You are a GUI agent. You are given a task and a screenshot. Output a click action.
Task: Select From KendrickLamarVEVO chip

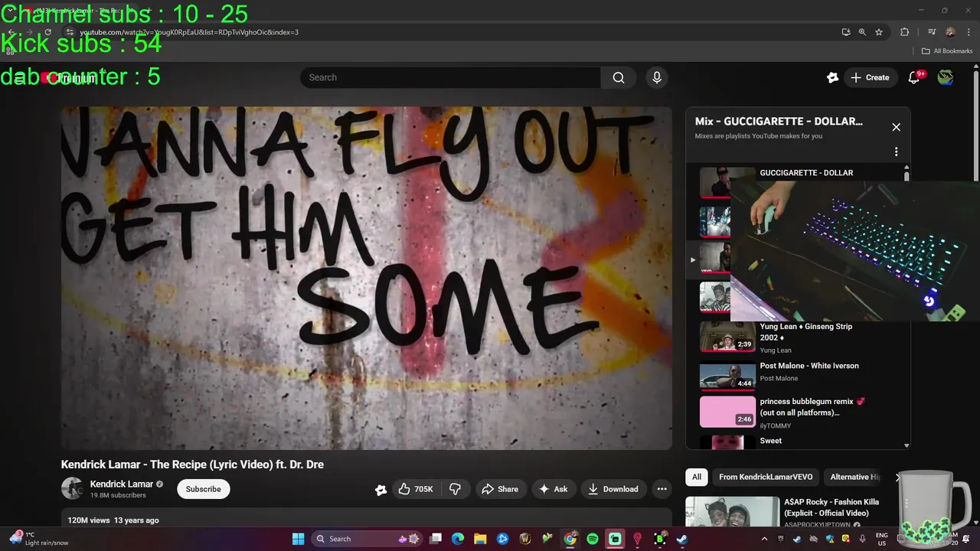[766, 477]
